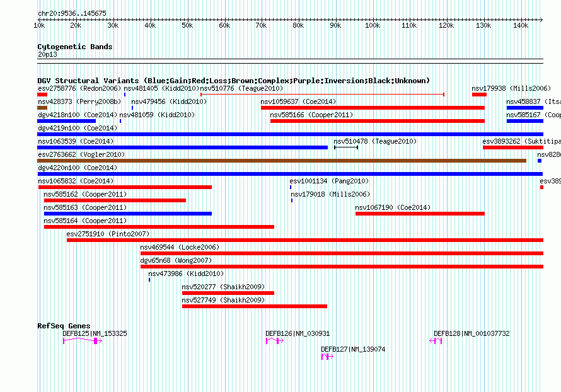Click the dgv4220n100 (Coe2014) label

[x=78, y=168]
